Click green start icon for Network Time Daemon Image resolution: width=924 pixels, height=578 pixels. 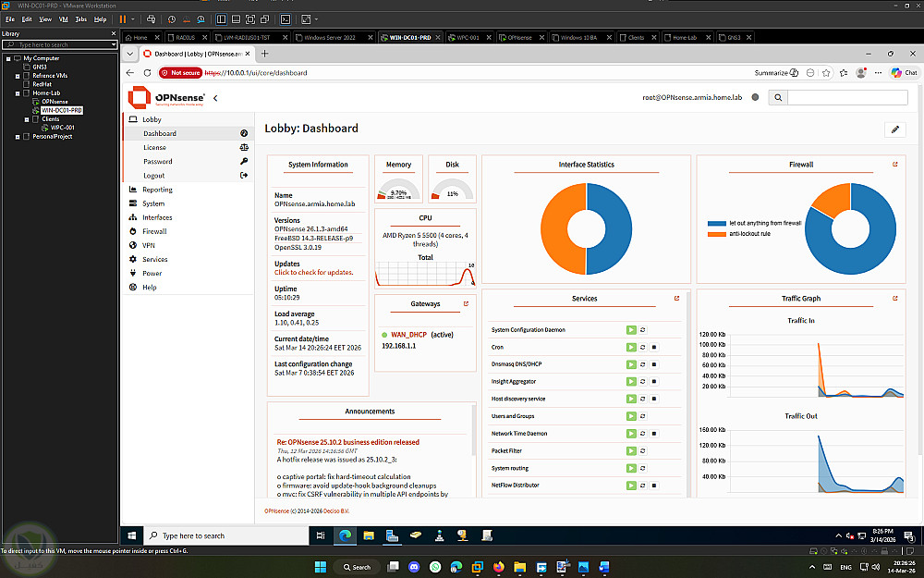tap(631, 434)
